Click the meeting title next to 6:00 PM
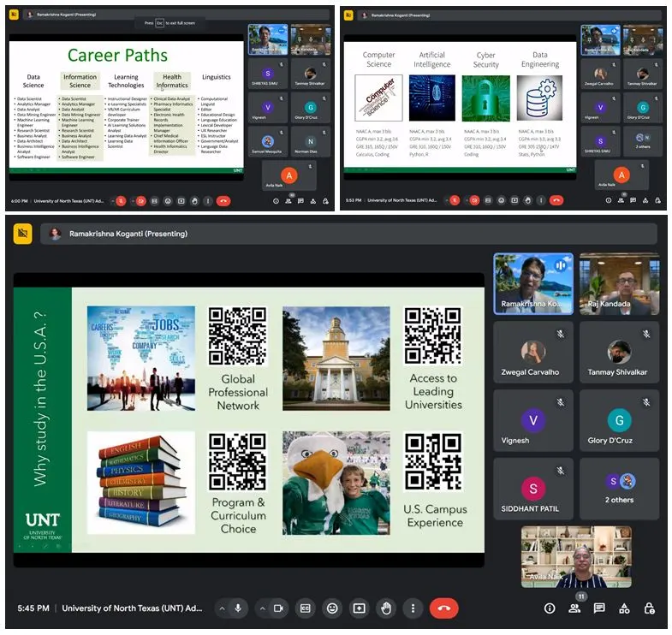This screenshot has width=672, height=635. click(68, 201)
